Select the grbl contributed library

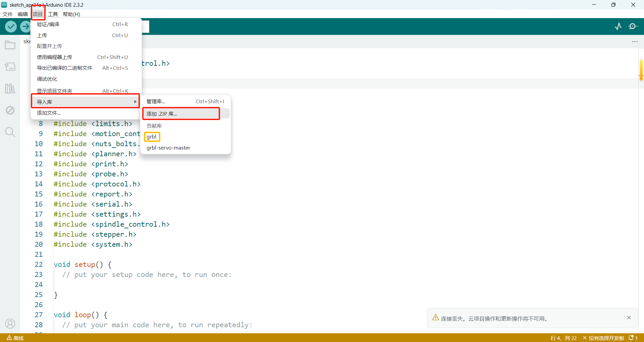point(185,137)
